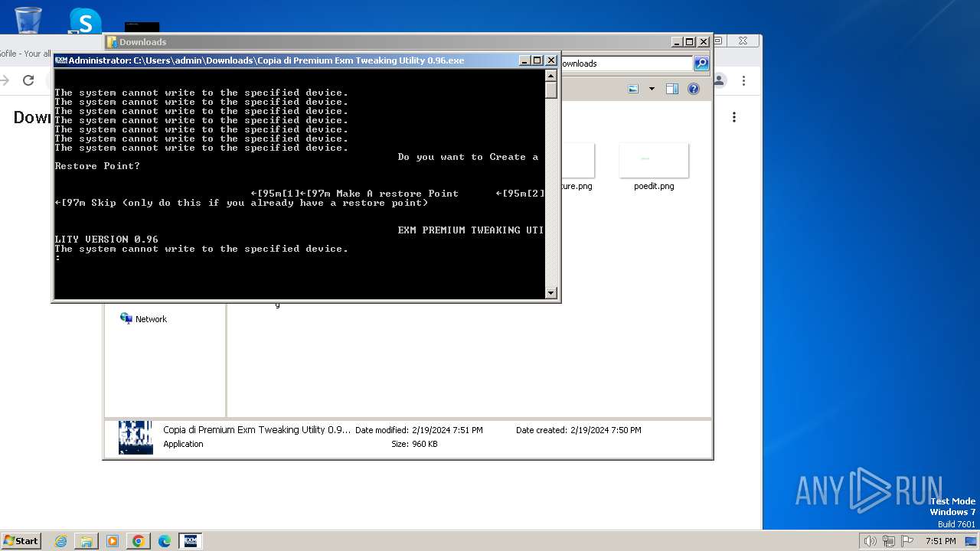Toggle the preview pane in Explorer
Screen dimensions: 980x551
[672, 89]
